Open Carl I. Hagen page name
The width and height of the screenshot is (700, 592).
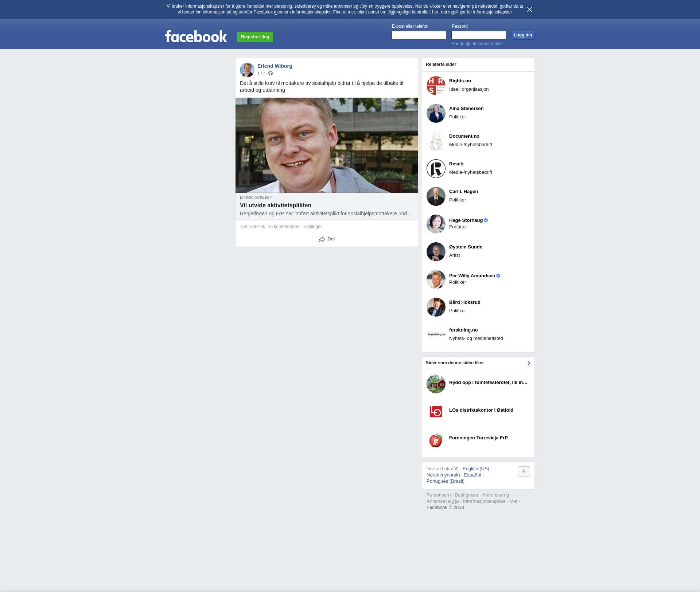coord(463,192)
